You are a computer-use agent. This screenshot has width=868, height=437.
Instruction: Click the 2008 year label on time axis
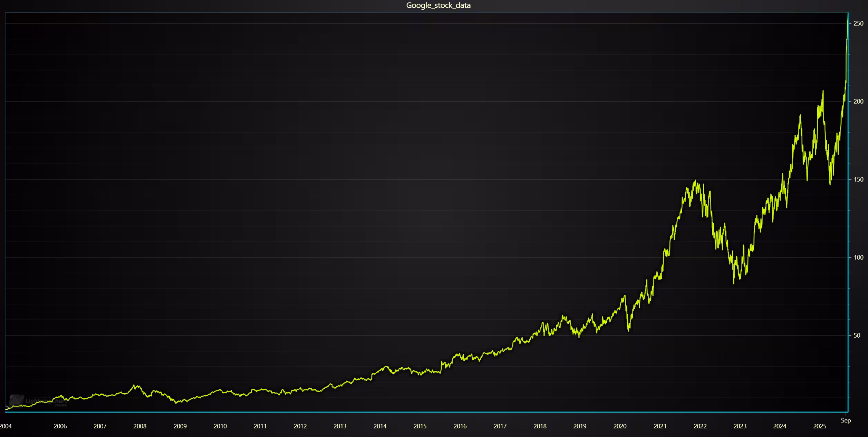point(140,426)
